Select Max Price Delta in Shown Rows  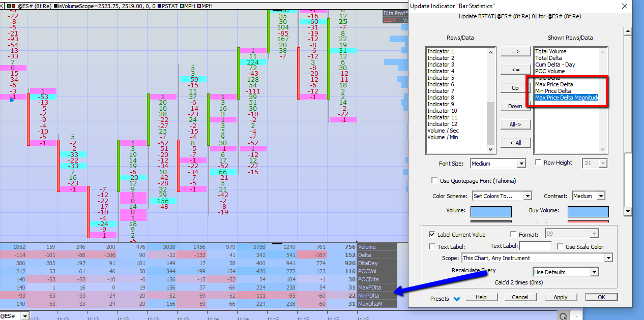pos(554,84)
